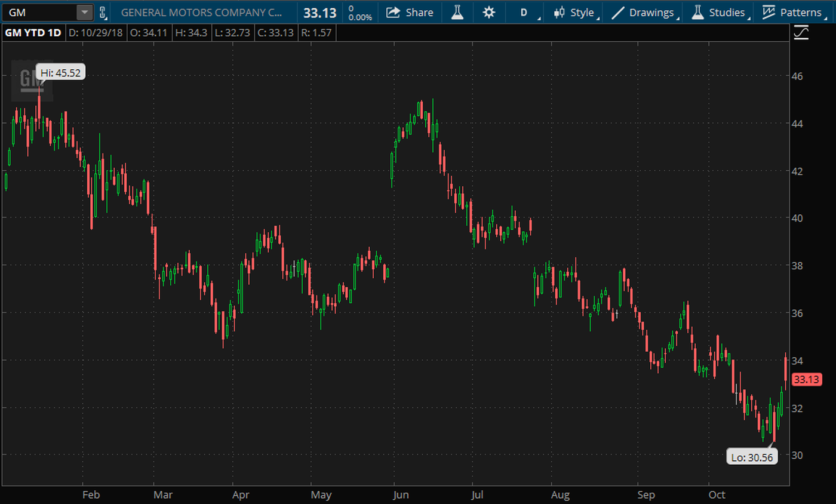This screenshot has height=504, width=836.
Task: Click the chart mode icon below Patterns
Action: pos(801,32)
